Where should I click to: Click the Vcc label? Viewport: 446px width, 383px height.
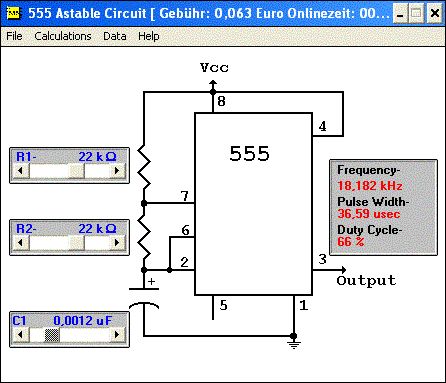click(x=214, y=68)
